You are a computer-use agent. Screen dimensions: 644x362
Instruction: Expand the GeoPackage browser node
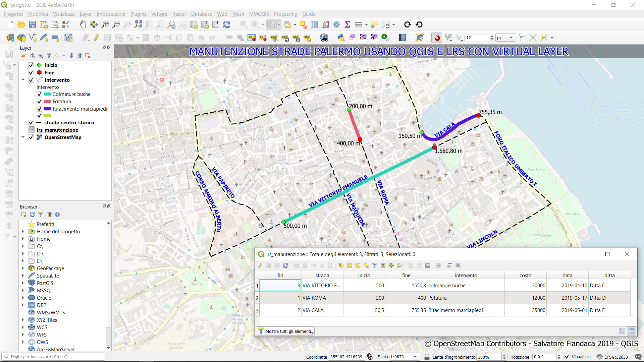pyautogui.click(x=23, y=268)
